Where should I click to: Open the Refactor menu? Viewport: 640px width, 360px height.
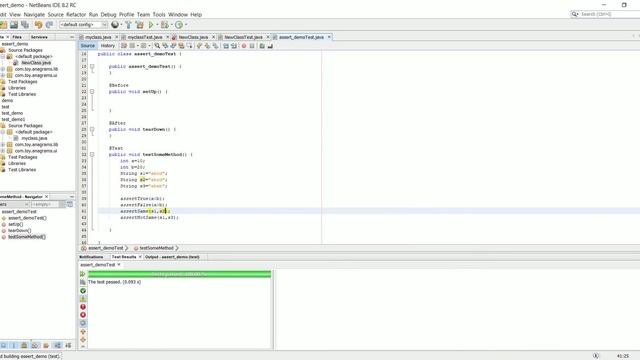(x=76, y=14)
